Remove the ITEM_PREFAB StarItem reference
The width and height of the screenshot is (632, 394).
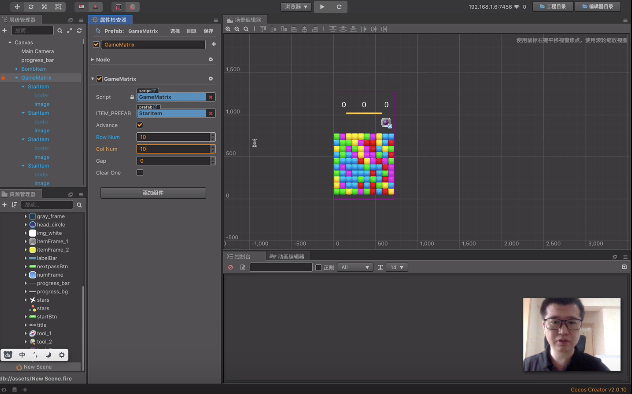210,114
